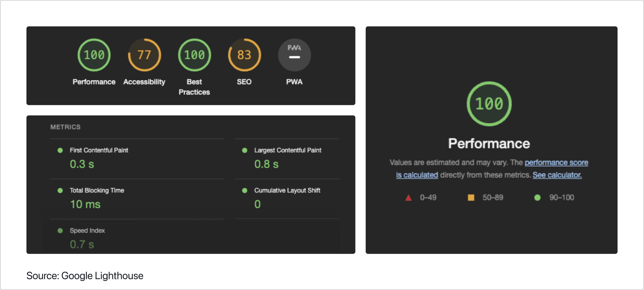
Task: Click the Performance 100 score gauge
Action: click(x=94, y=55)
